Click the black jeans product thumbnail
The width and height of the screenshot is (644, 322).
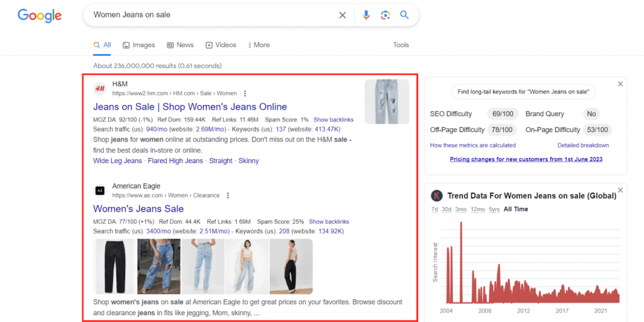(114, 267)
